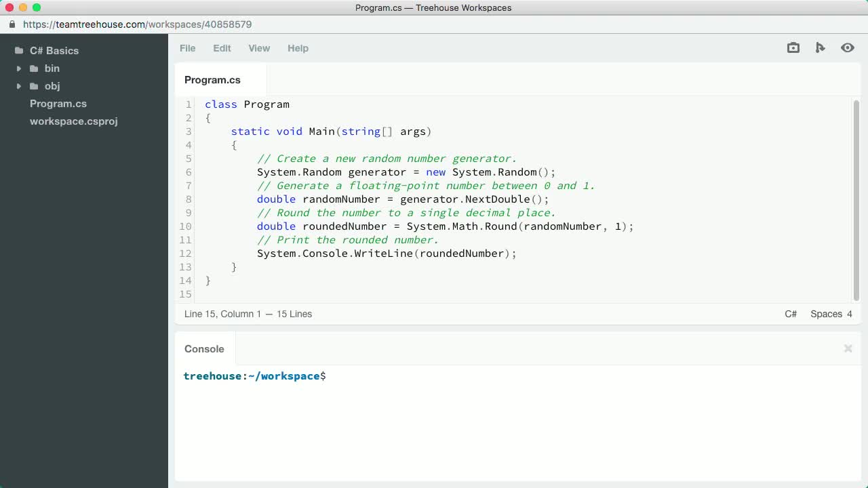868x488 pixels.
Task: Open the View menu
Action: (x=259, y=48)
